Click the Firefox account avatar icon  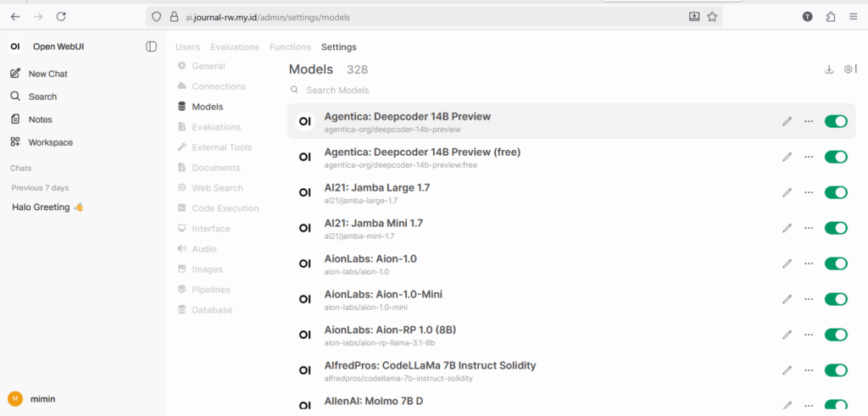(x=808, y=17)
